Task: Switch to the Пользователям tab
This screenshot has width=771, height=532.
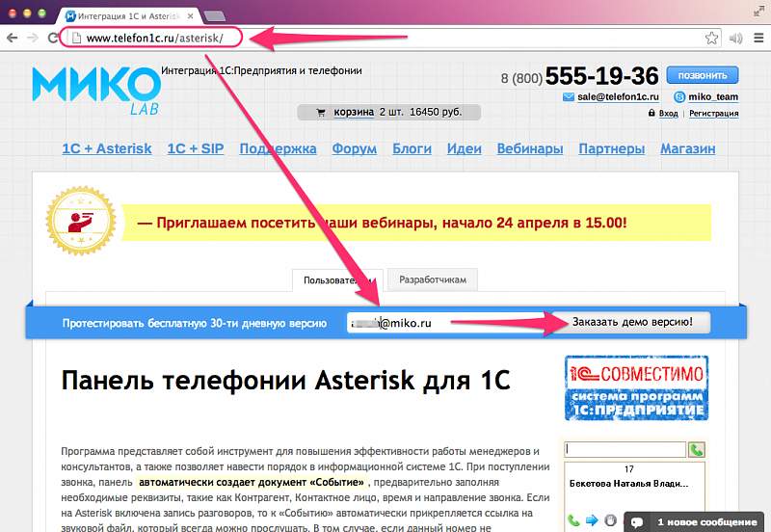Action: click(337, 280)
